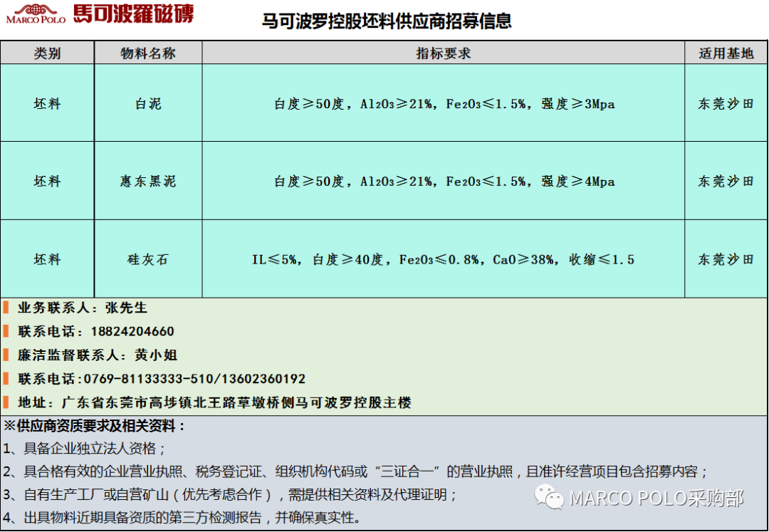The image size is (769, 532).
Task: Select the line 业务联系人：张先生
Action: 83,308
